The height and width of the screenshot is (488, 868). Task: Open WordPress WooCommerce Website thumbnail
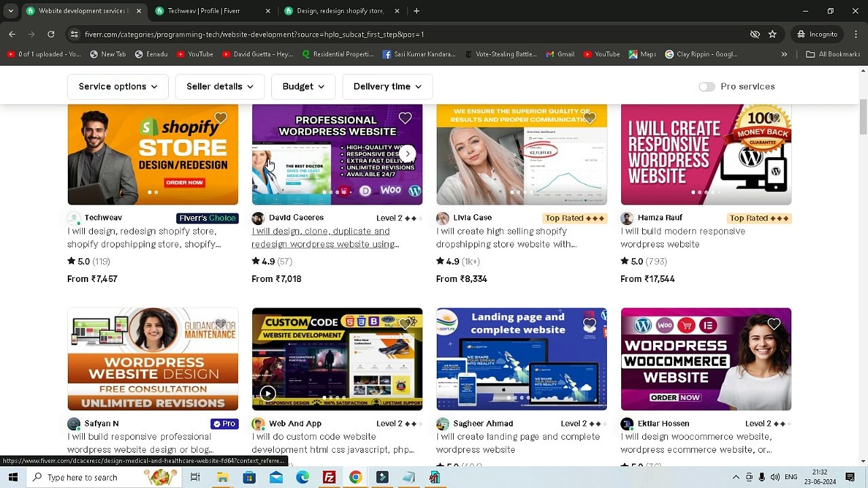(706, 359)
